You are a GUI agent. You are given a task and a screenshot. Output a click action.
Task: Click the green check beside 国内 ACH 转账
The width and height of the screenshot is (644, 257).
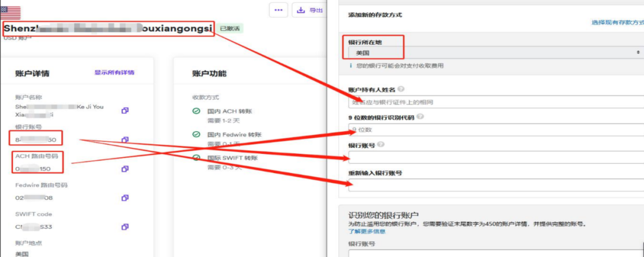(196, 111)
